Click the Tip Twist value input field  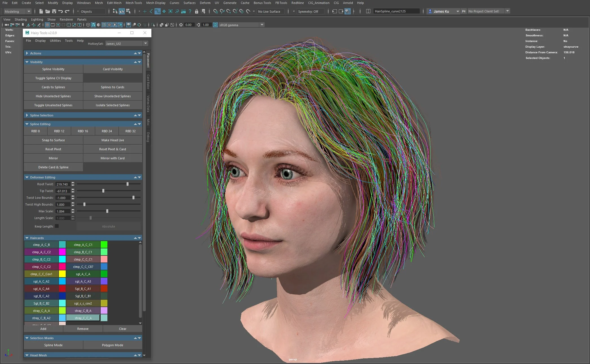pyautogui.click(x=63, y=191)
